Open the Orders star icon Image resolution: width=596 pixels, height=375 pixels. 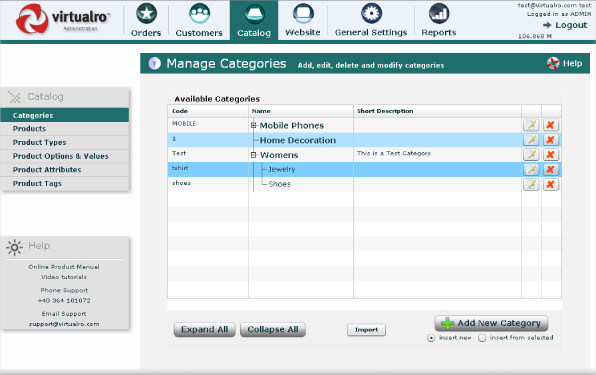pos(146,13)
